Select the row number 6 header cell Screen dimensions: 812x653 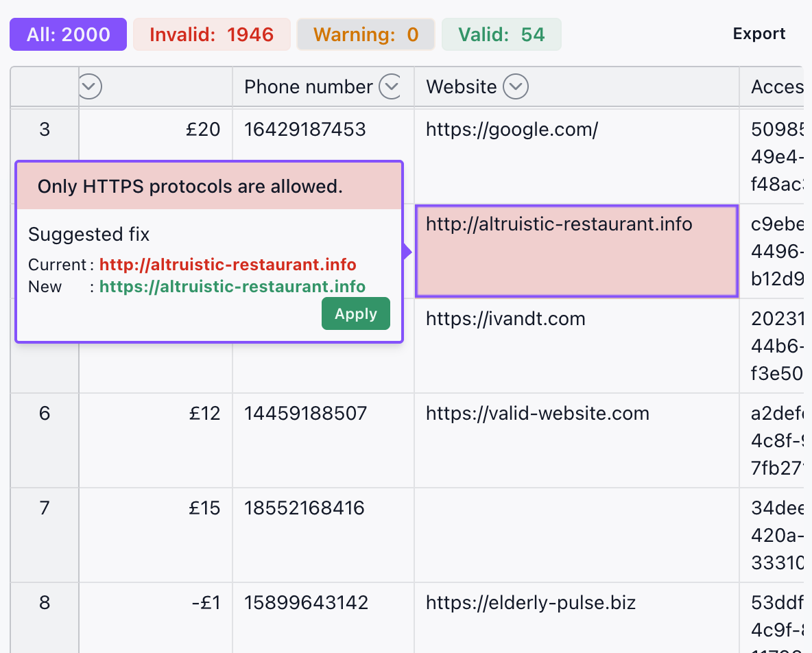(44, 413)
